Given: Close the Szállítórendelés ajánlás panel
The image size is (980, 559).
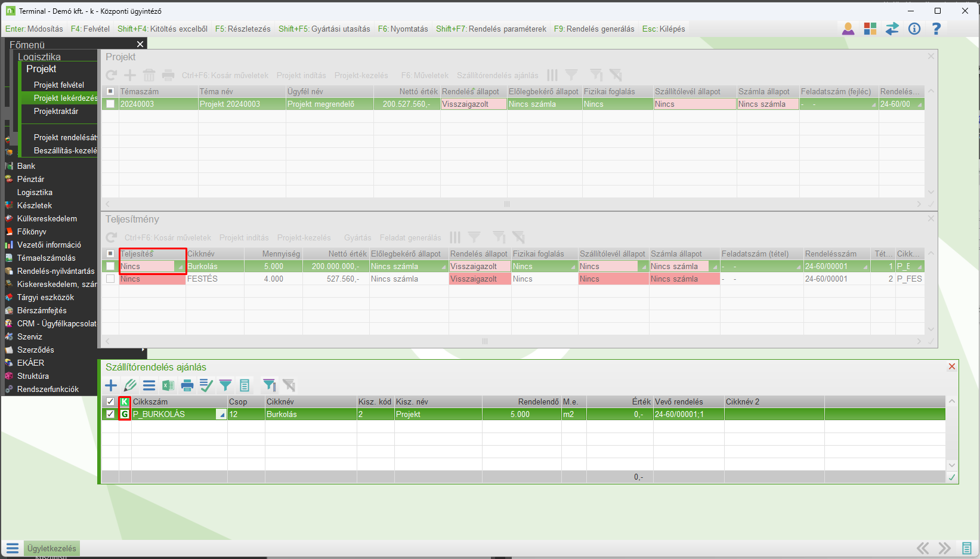Looking at the screenshot, I should [952, 366].
